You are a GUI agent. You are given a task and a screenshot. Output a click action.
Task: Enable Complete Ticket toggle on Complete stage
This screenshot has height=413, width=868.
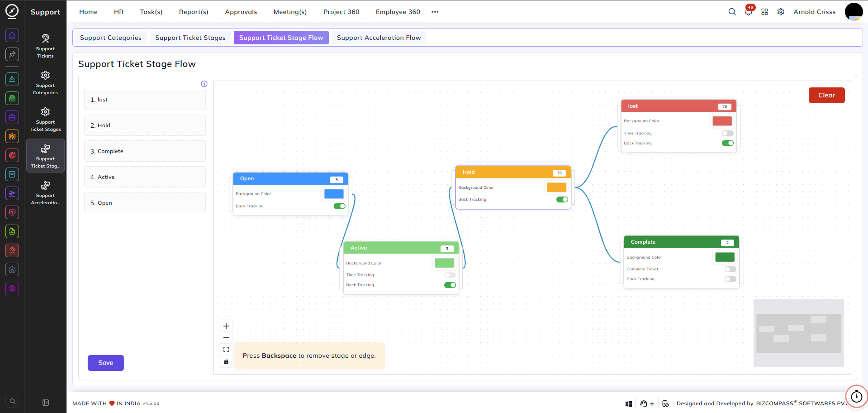730,269
